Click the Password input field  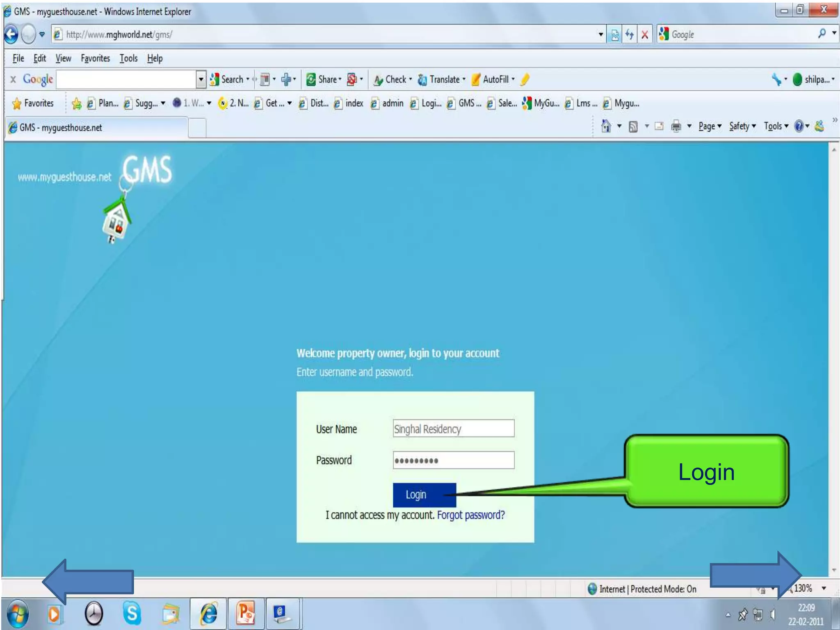[453, 460]
